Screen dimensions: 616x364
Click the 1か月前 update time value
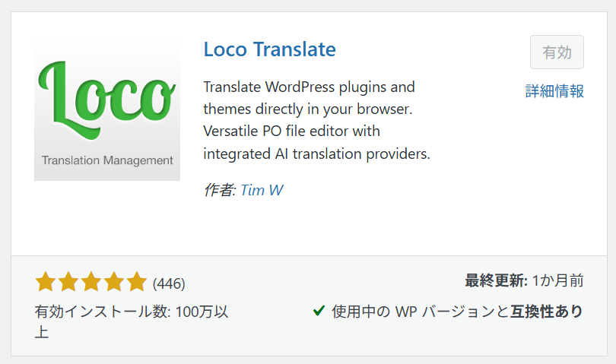[557, 281]
